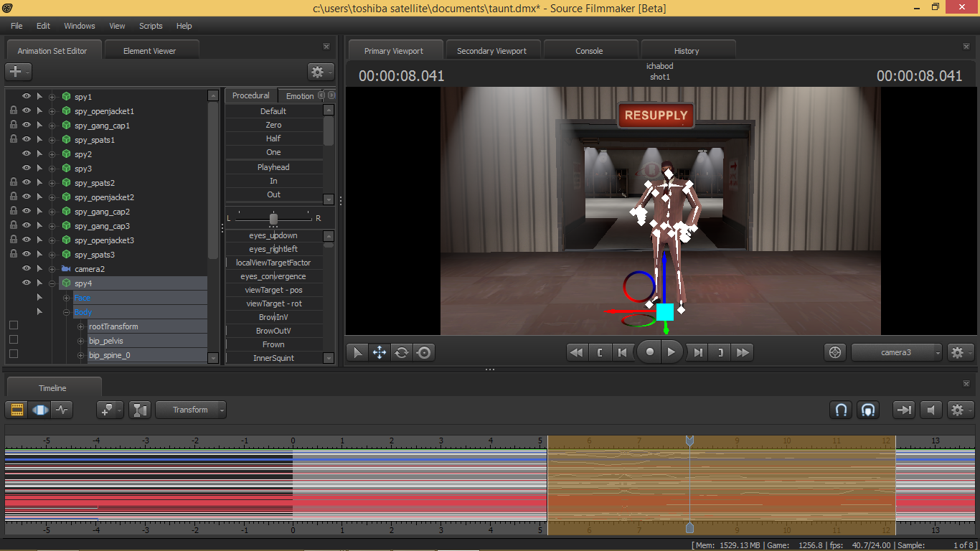Toggle visibility eye for spy_openjacket1
The image size is (980, 551).
[27, 111]
